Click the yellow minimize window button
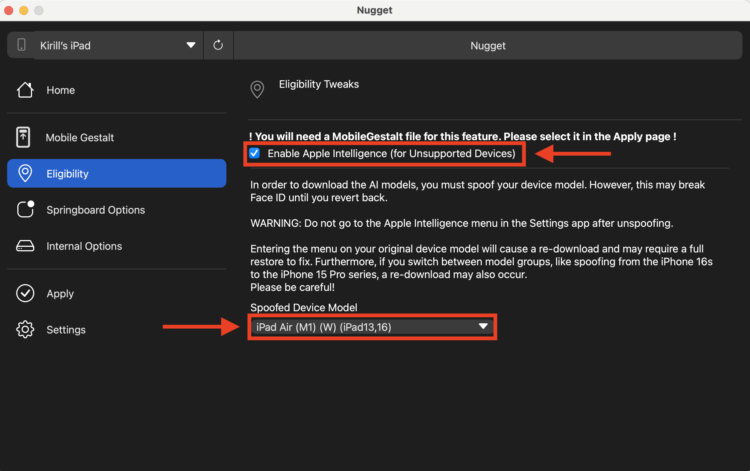The width and height of the screenshot is (750, 471). [23, 10]
